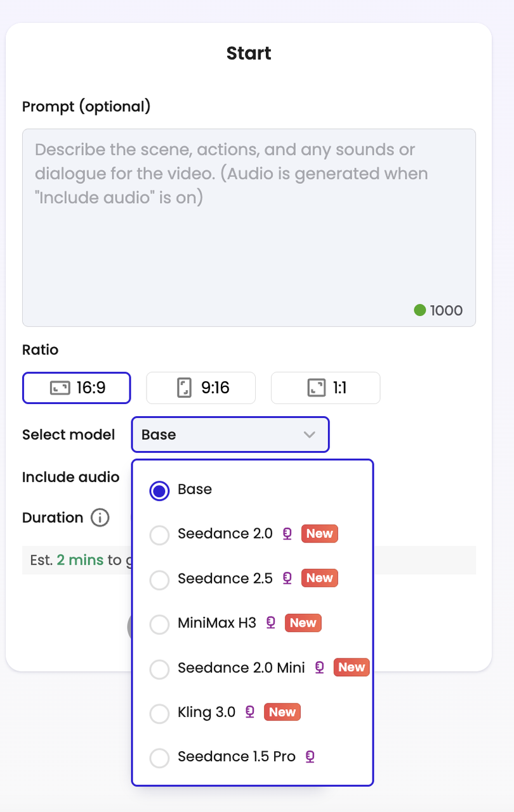
Task: Click the audio microphone icon beside Seedance 2.0
Action: [x=287, y=534]
